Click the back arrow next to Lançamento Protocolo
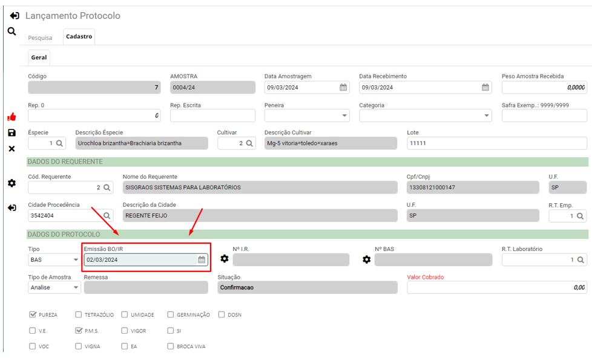The image size is (592, 364). 15,16
